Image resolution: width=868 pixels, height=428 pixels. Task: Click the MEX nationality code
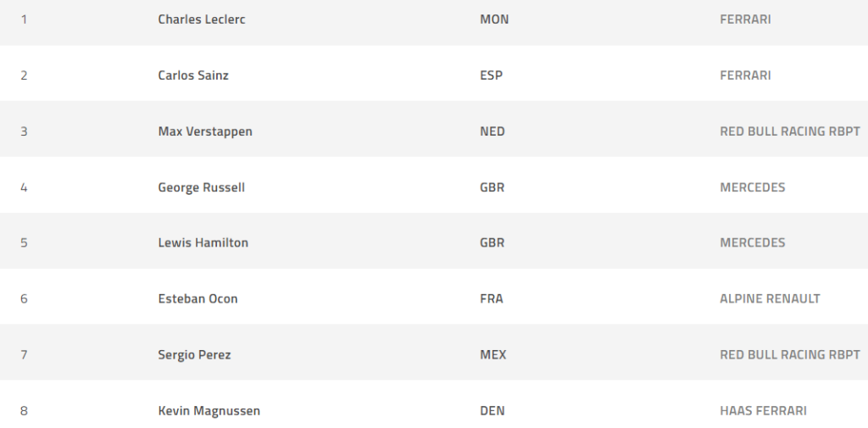(x=492, y=354)
